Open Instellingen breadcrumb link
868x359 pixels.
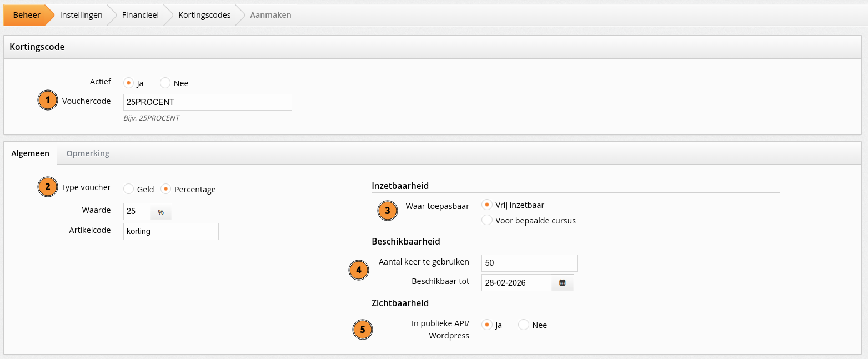tap(81, 15)
